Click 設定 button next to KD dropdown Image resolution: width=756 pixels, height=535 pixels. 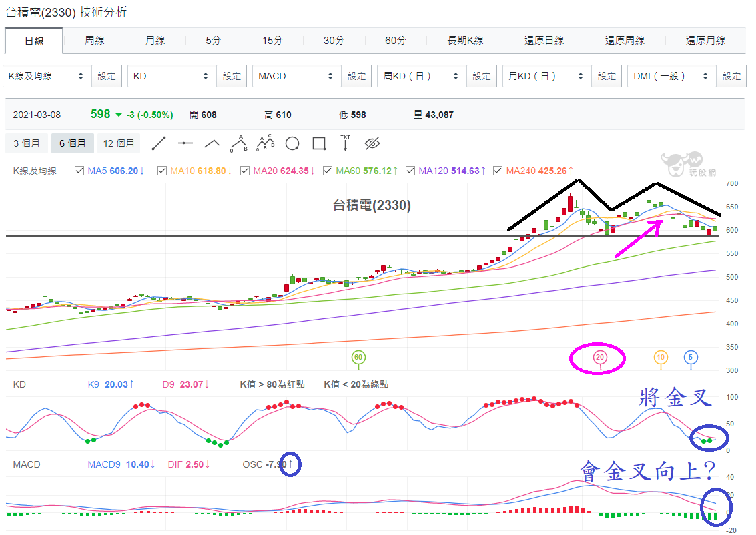click(232, 76)
